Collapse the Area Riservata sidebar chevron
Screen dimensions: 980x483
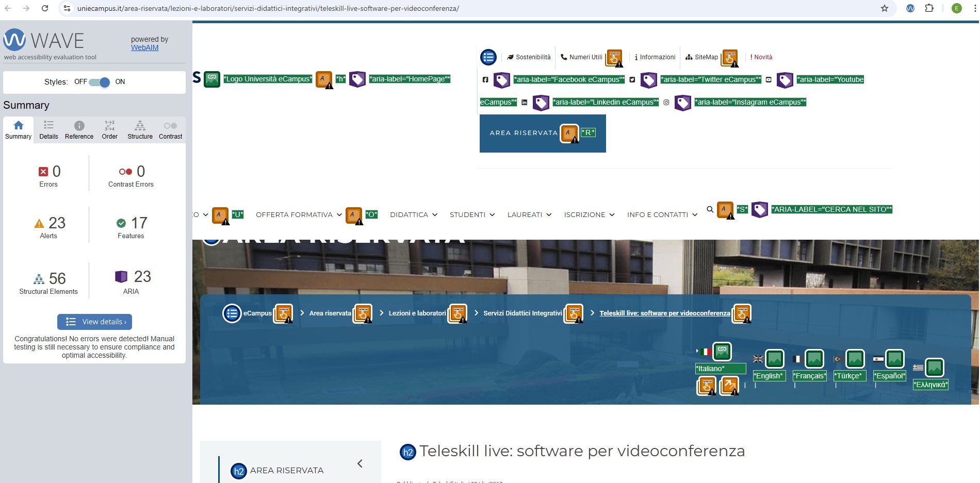pos(360,463)
